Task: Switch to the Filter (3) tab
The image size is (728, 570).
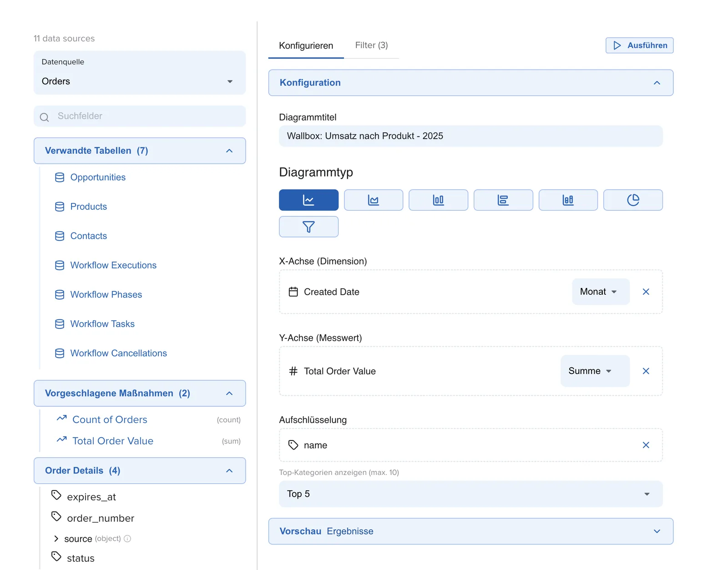Action: coord(371,45)
